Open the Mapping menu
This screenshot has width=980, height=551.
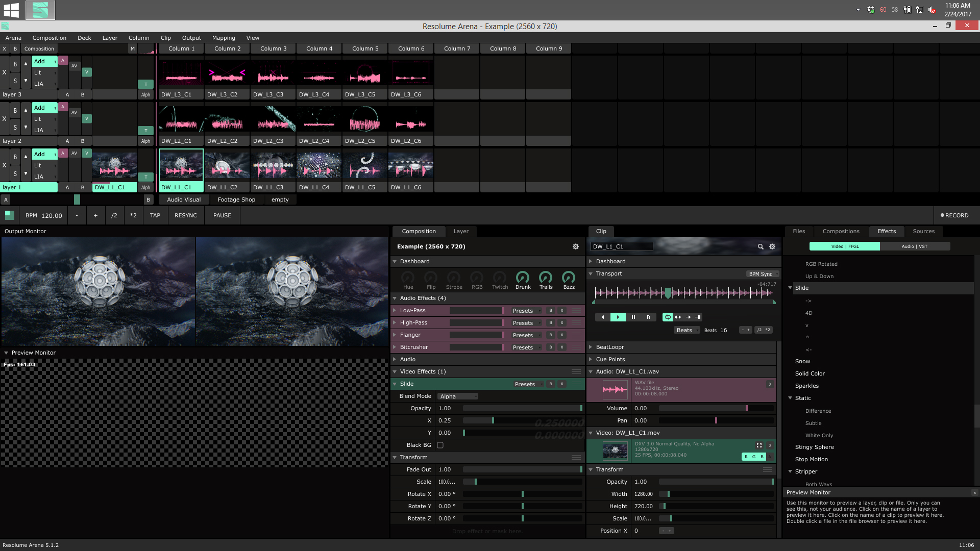[x=224, y=38]
